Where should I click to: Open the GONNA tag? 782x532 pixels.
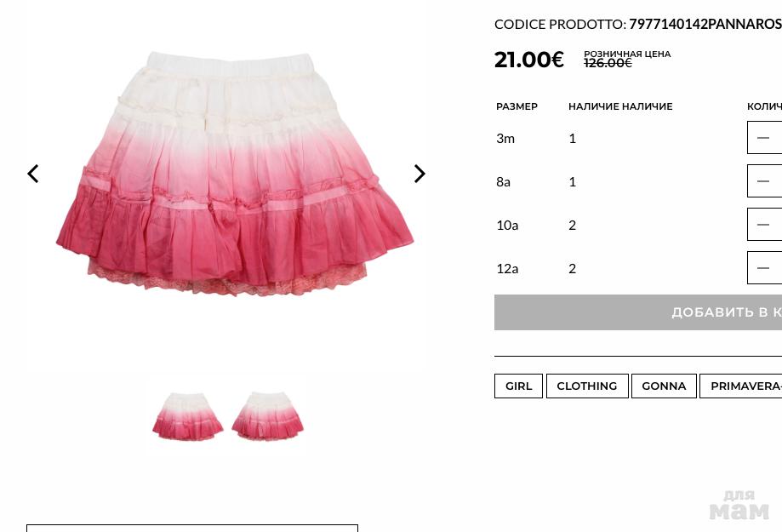(x=664, y=386)
